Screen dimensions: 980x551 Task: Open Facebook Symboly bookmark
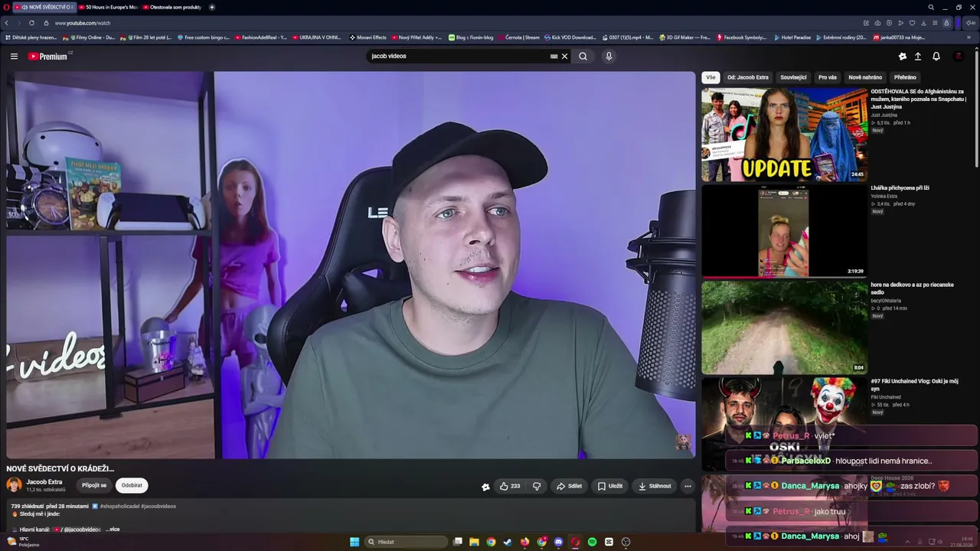741,37
